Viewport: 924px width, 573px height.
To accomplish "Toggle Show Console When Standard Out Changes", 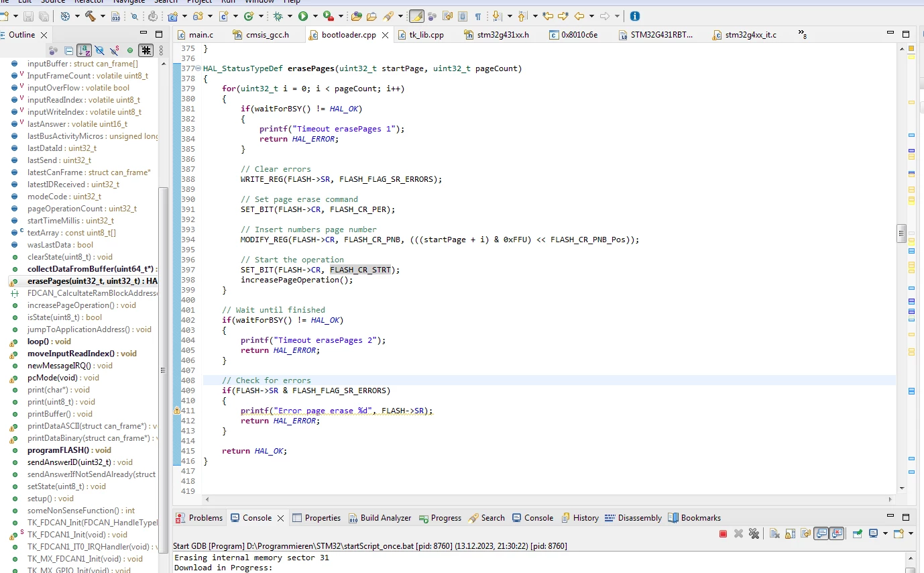I will tap(821, 534).
